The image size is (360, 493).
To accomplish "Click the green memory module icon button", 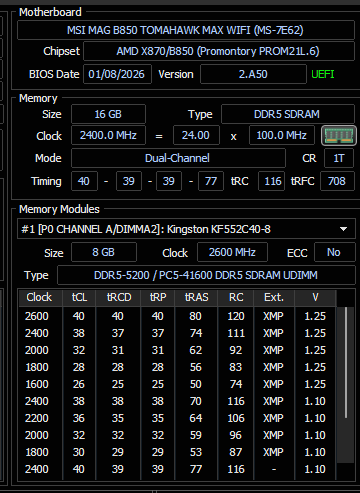I will (x=339, y=136).
